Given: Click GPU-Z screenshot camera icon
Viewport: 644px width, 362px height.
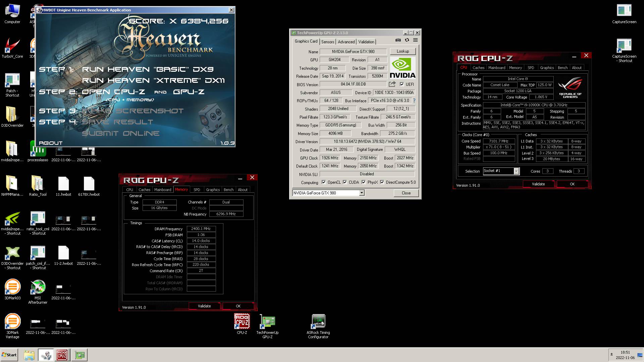Looking at the screenshot, I should (x=398, y=40).
